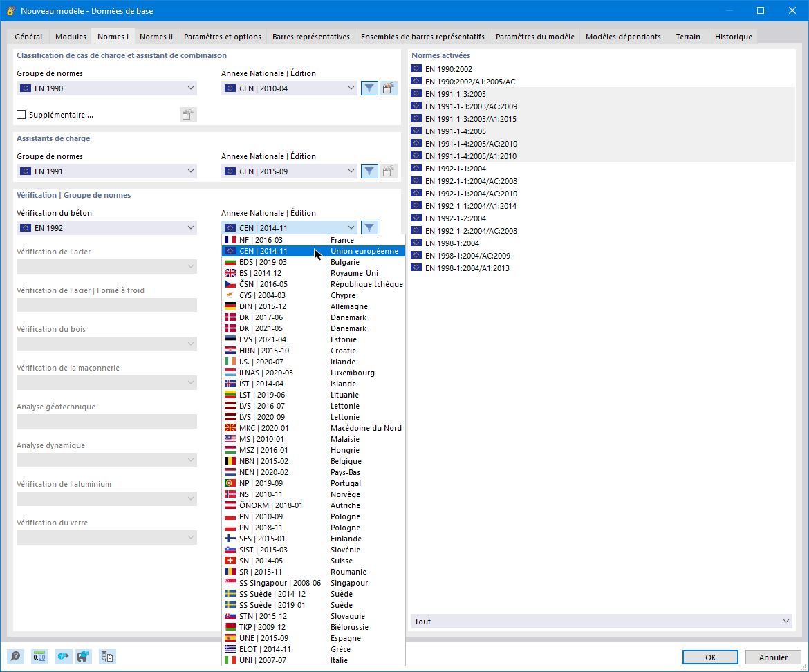Select NBN | 2015-02 Belgique option
Screen dimensions: 809x672
click(313, 461)
